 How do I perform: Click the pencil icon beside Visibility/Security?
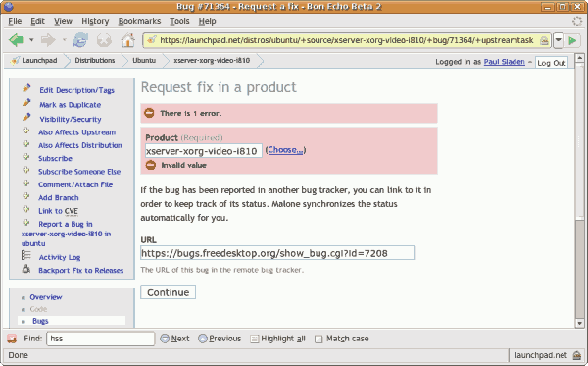point(26,117)
